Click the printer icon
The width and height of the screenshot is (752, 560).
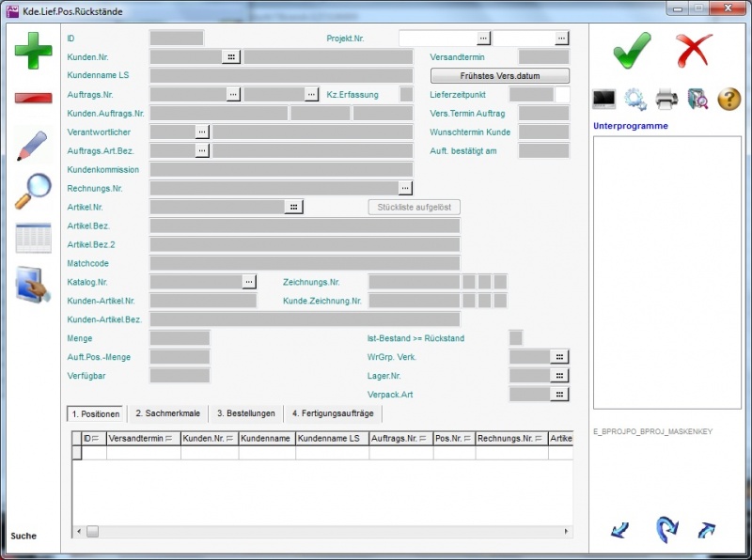point(666,99)
